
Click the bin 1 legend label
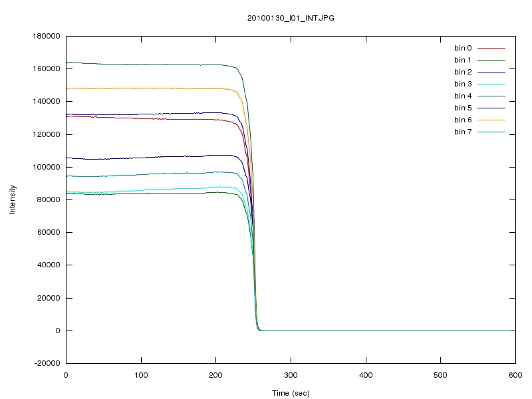[463, 60]
